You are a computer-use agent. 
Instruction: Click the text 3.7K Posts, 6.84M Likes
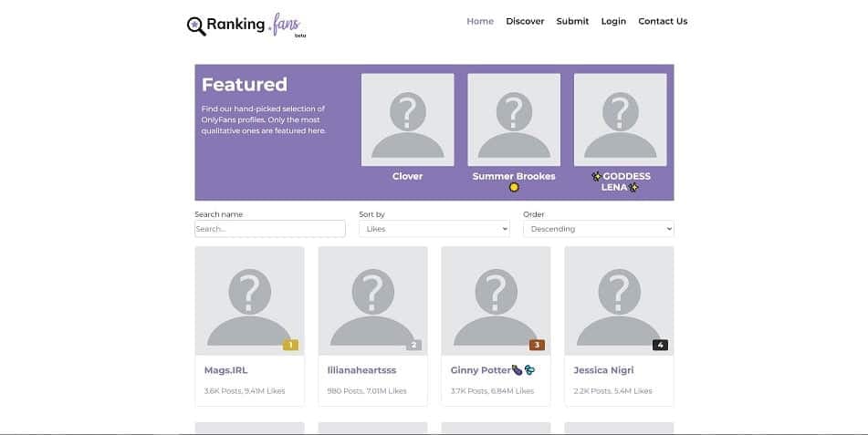coord(492,390)
